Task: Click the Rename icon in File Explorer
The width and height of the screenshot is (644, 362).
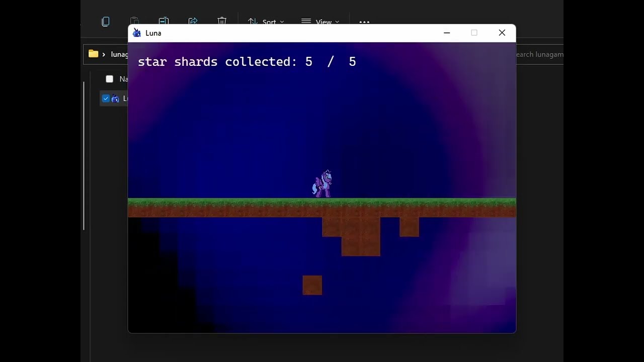Action: [164, 21]
